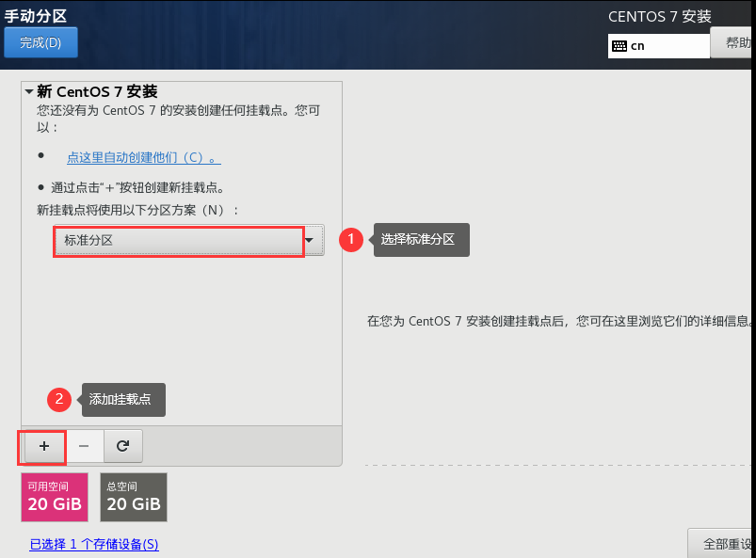
Task: Click the plus button to add mount point
Action: click(43, 446)
